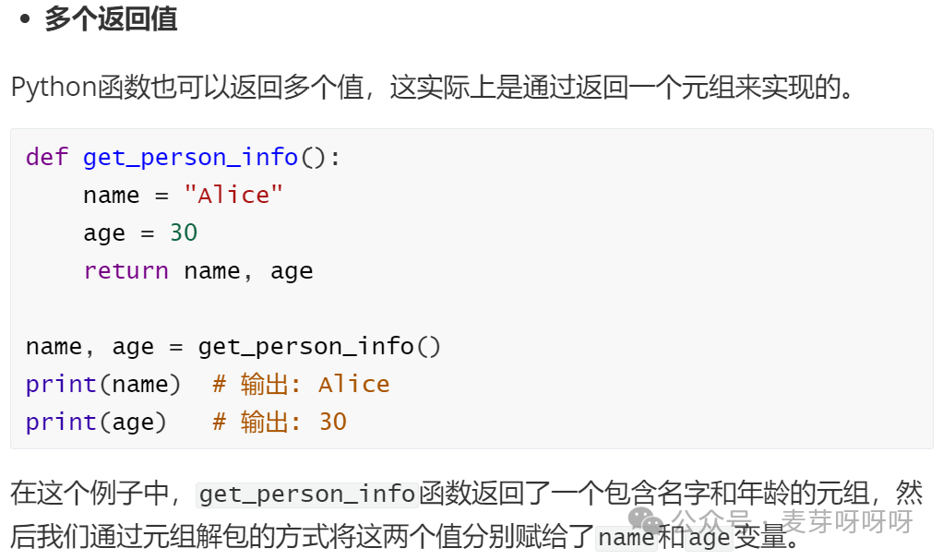This screenshot has width=943, height=560.
Task: Click the "Alice" string literal
Action: 233,195
